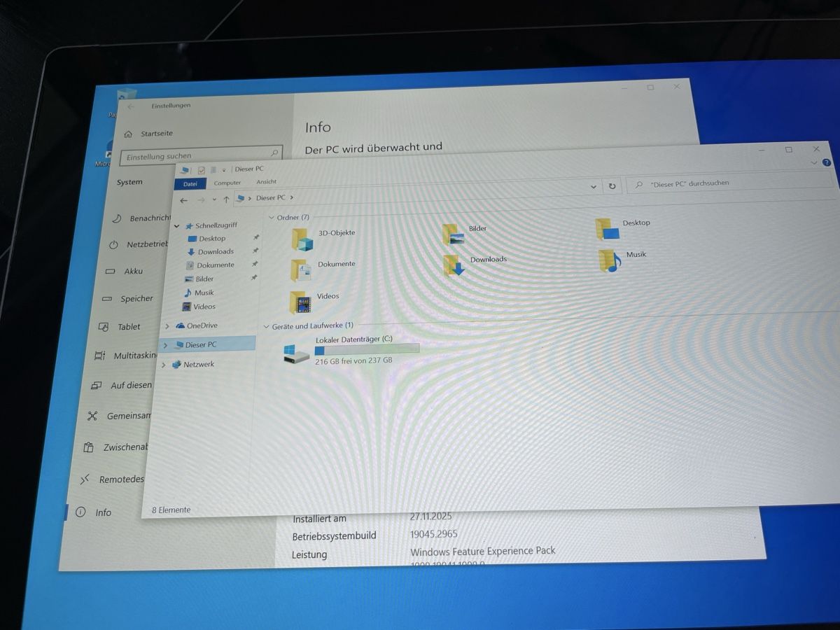
Task: Open the Musik folder in the main pane
Action: tap(622, 259)
